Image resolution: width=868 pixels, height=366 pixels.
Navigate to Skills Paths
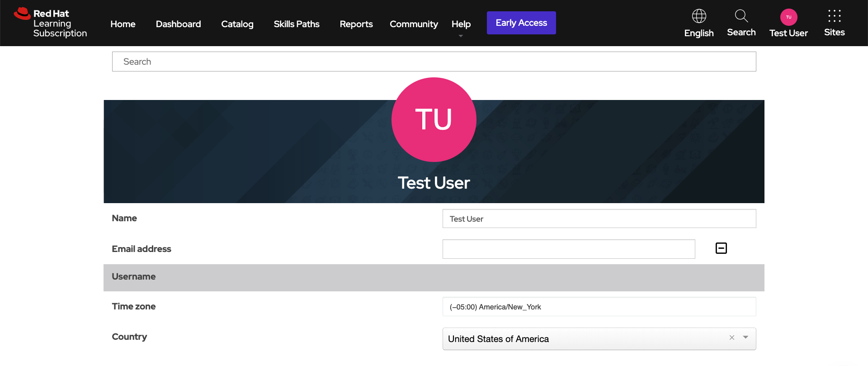pos(297,24)
